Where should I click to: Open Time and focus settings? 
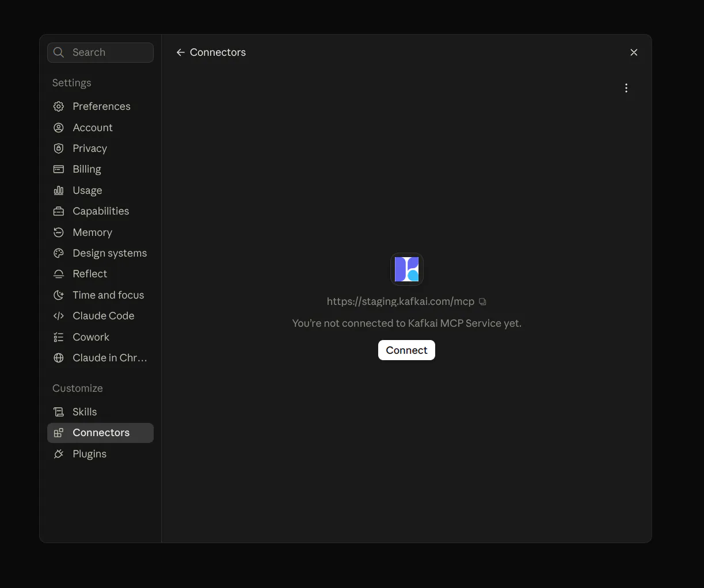pyautogui.click(x=100, y=295)
